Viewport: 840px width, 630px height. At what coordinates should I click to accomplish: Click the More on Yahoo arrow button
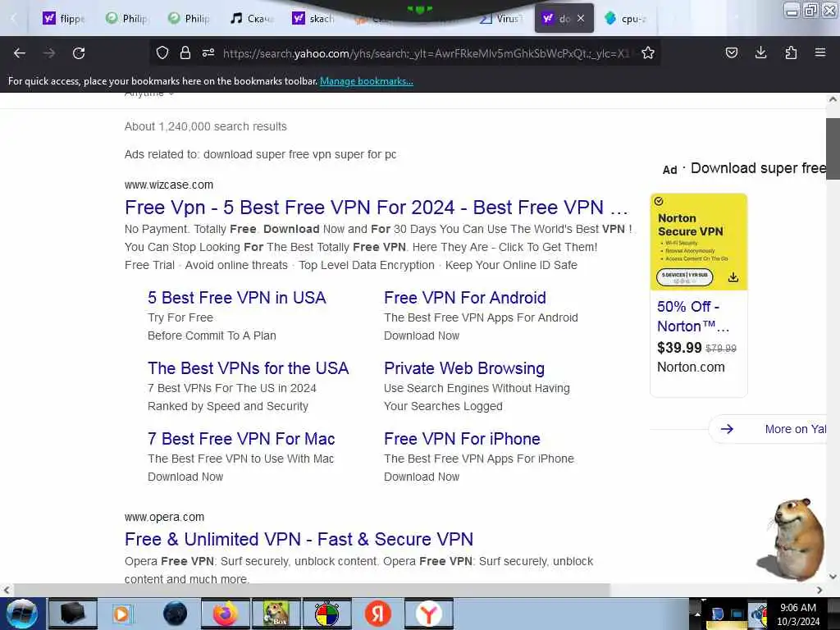(727, 429)
